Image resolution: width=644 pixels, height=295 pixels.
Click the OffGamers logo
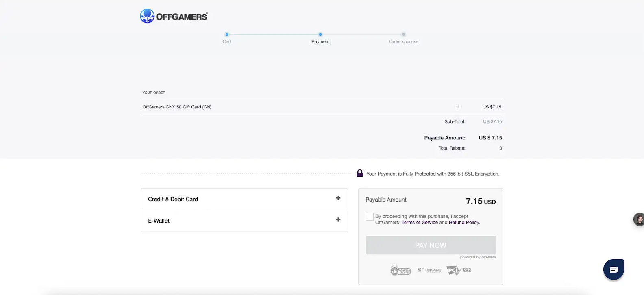pos(174,16)
